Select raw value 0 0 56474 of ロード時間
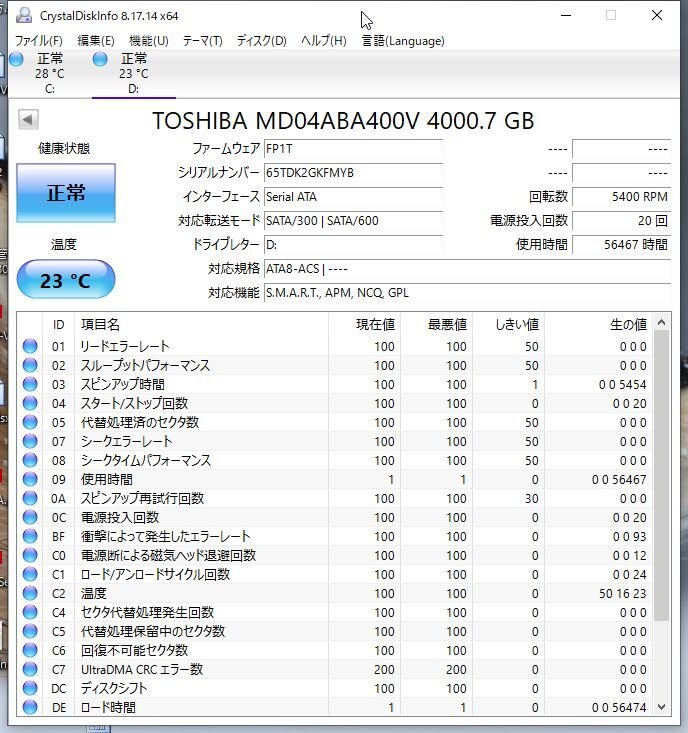The height and width of the screenshot is (733, 688). point(619,707)
